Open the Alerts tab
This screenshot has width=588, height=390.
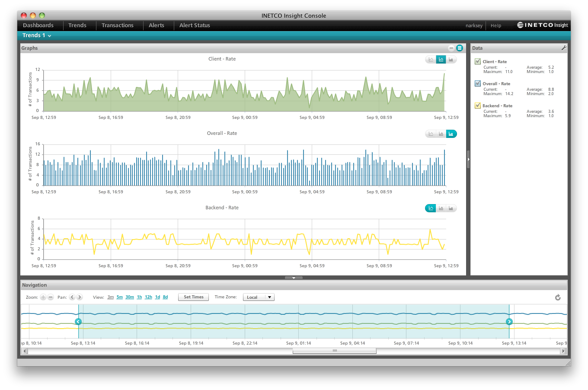click(x=157, y=26)
